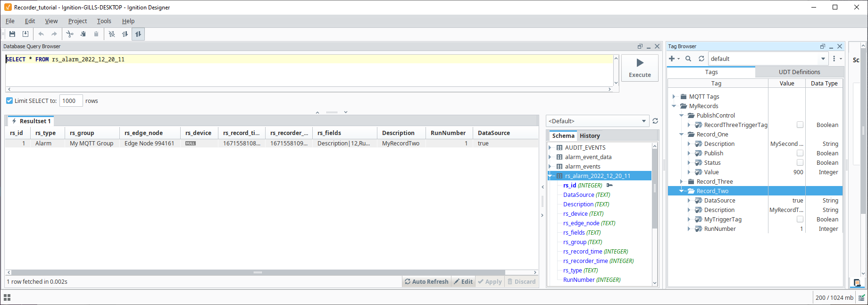Toggle the Publish tag value checkbox

point(800,153)
